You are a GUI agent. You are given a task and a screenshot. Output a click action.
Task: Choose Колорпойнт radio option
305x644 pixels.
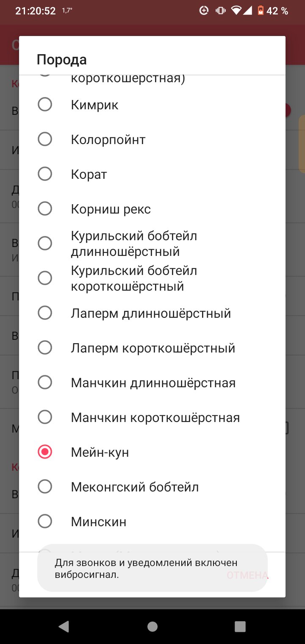45,139
